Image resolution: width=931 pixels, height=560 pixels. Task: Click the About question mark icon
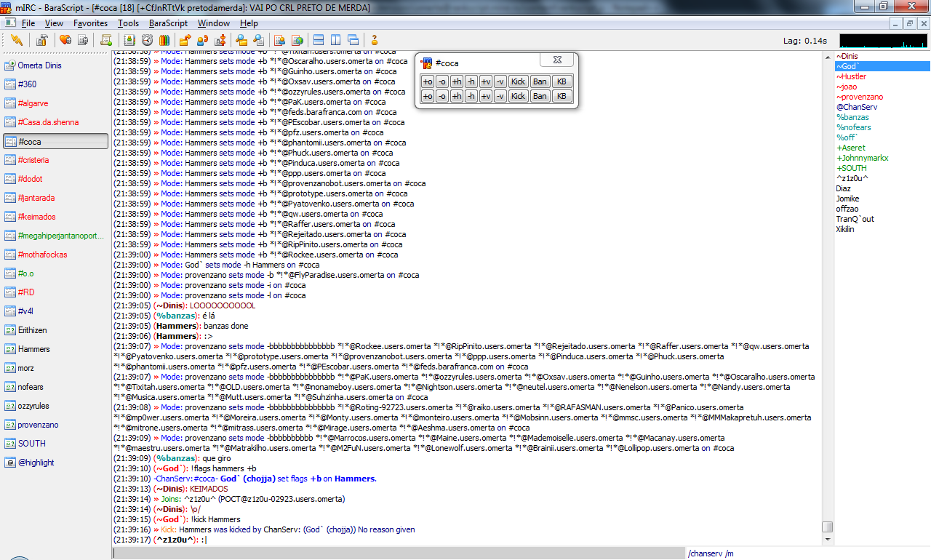click(x=375, y=40)
